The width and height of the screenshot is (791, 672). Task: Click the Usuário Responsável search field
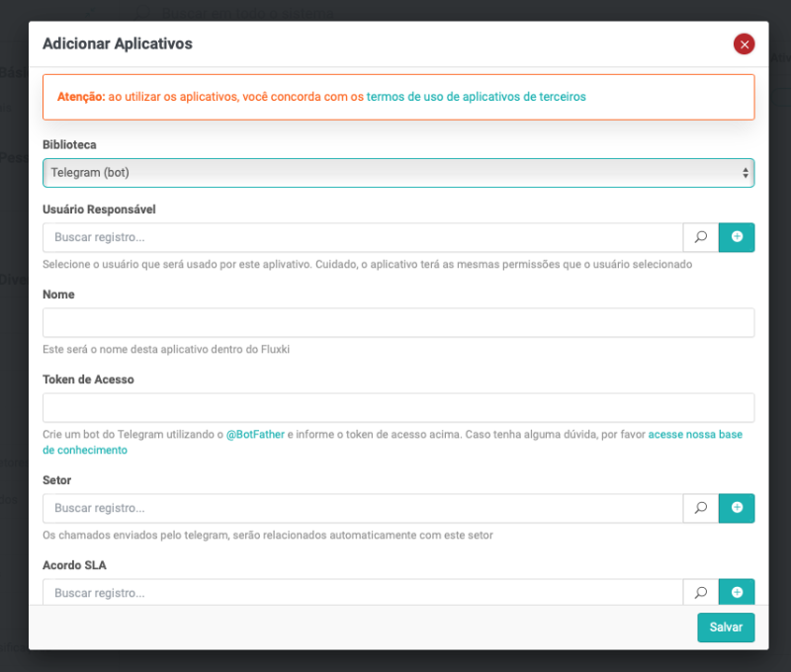(x=362, y=237)
